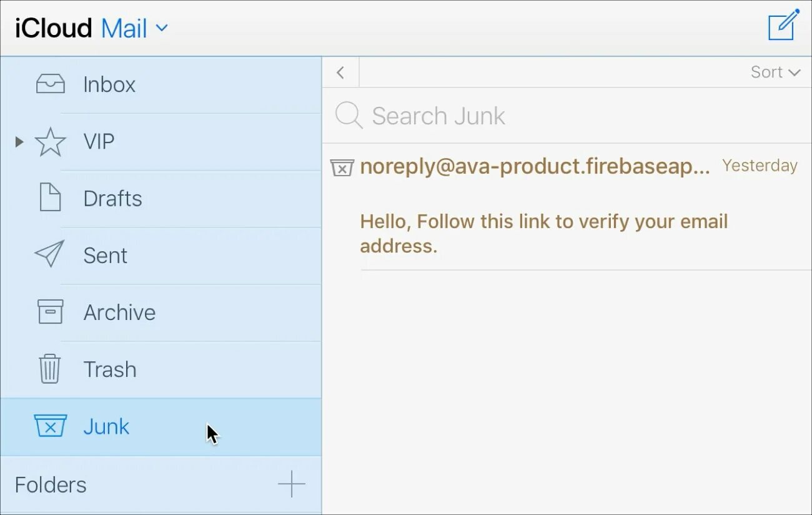Collapse sidebar with back chevron

tap(340, 72)
